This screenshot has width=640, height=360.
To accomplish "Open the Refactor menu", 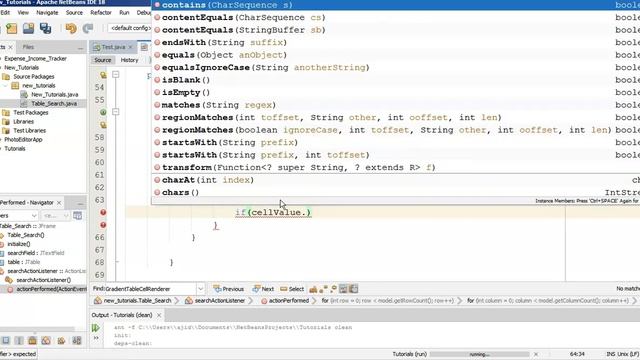I will coord(101,13).
